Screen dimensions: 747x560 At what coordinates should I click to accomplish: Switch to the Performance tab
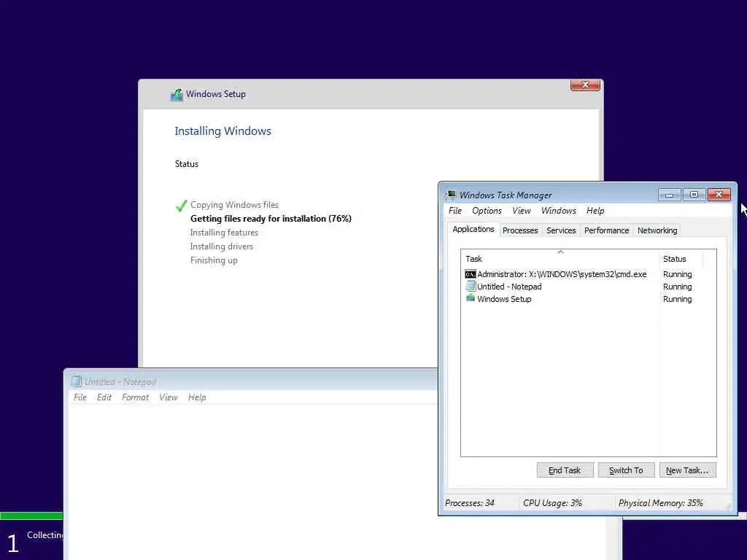606,230
